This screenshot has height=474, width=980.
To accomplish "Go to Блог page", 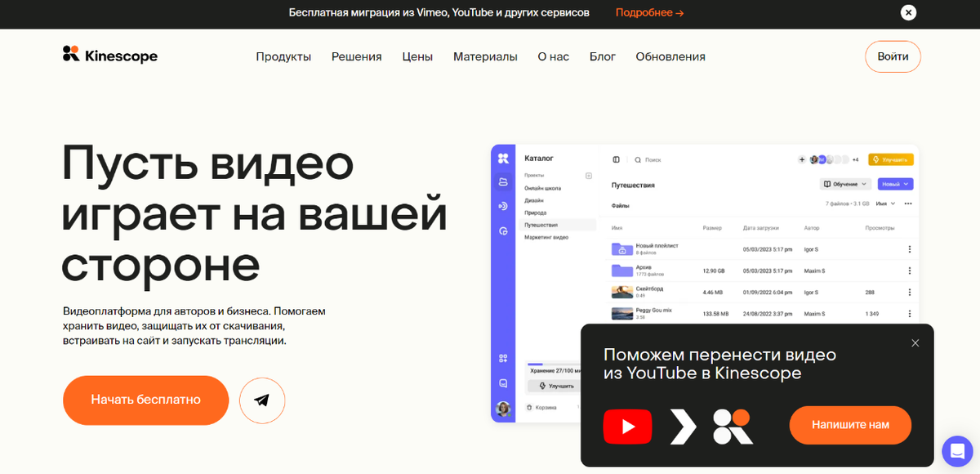I will click(x=603, y=56).
